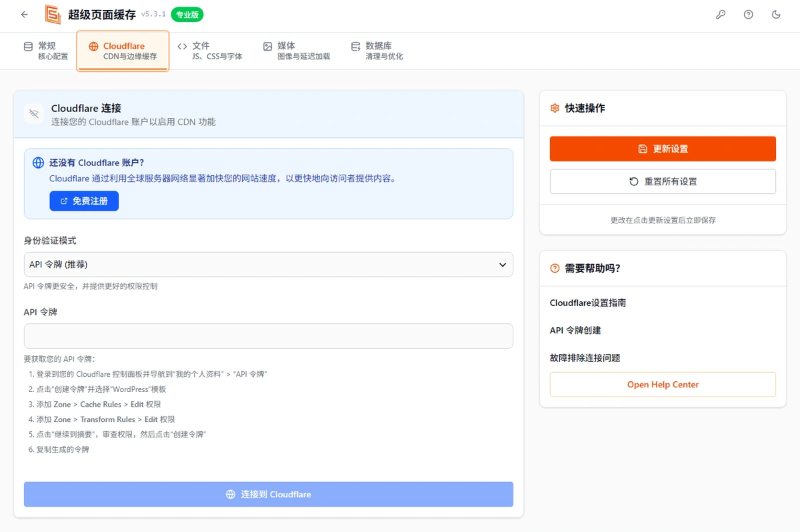
Task: Click the Open Help Center button
Action: pyautogui.click(x=663, y=385)
